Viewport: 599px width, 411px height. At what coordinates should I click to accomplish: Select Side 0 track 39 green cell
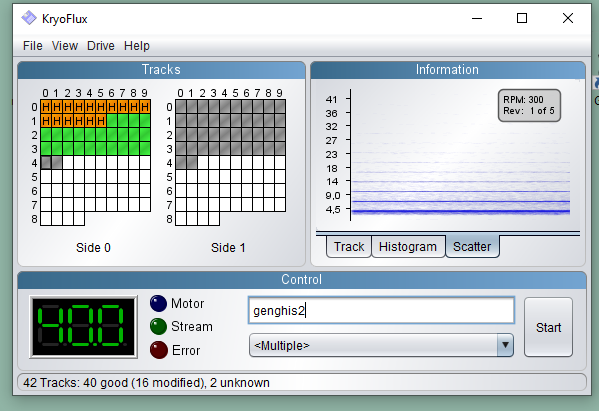(145, 149)
